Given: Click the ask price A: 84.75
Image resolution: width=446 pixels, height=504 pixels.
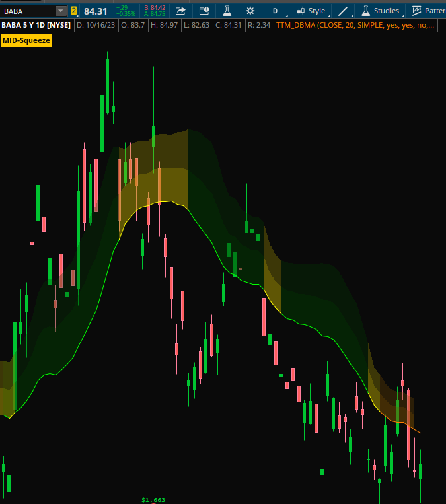Looking at the screenshot, I should 155,14.
